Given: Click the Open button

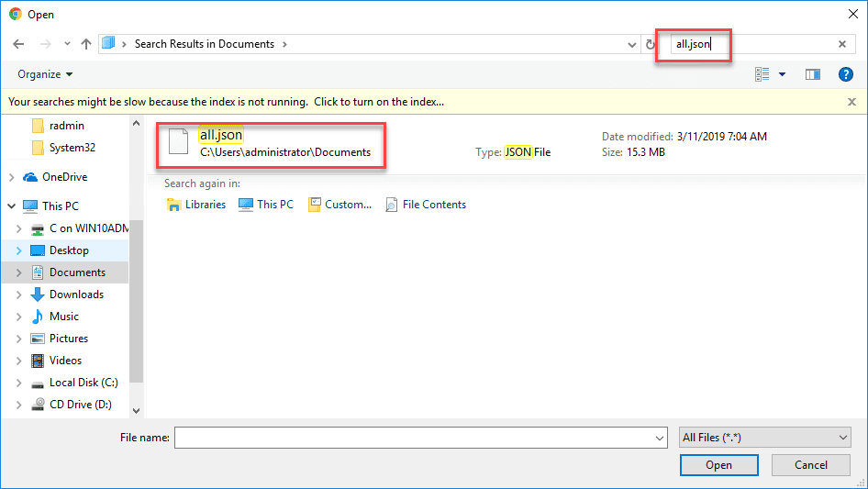Looking at the screenshot, I should pyautogui.click(x=718, y=465).
